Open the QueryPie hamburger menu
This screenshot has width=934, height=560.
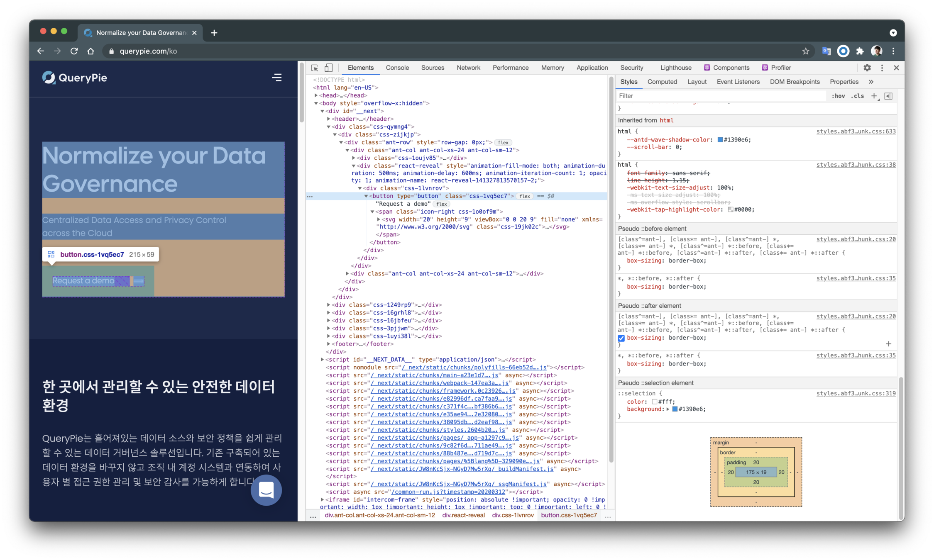tap(276, 78)
